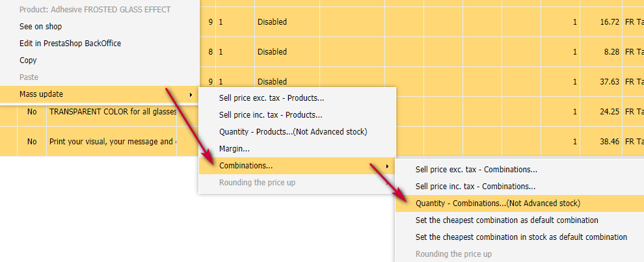Set cheapest in-stock combination as default
This screenshot has width=644, height=262.
coord(521,237)
